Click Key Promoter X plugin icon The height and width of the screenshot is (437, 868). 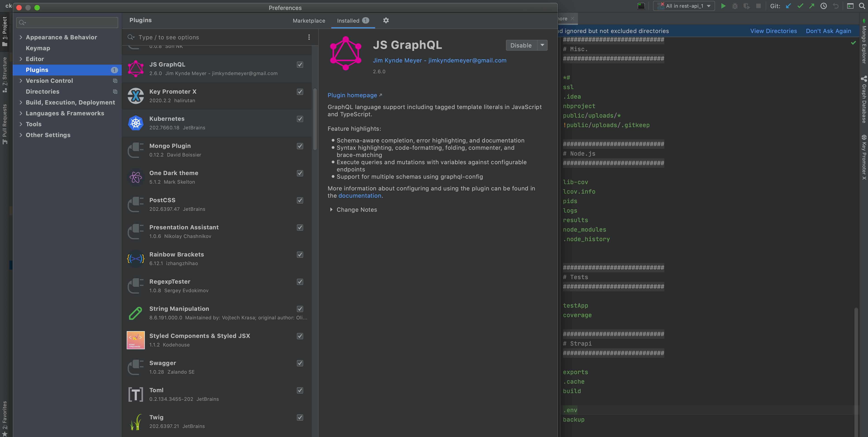[136, 96]
